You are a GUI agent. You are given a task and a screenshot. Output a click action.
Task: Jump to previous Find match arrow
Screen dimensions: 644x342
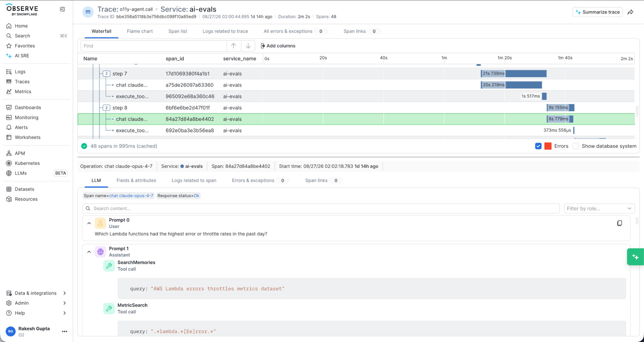pyautogui.click(x=234, y=46)
